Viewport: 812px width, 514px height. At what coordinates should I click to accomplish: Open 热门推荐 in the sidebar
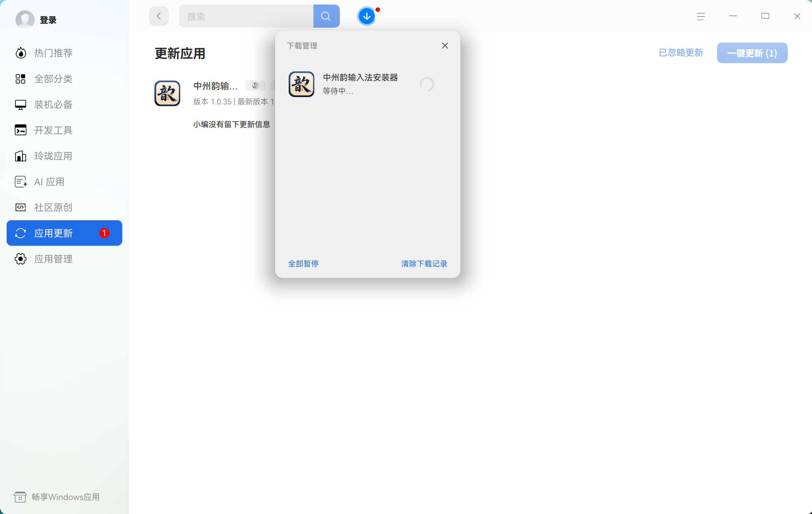tap(64, 53)
